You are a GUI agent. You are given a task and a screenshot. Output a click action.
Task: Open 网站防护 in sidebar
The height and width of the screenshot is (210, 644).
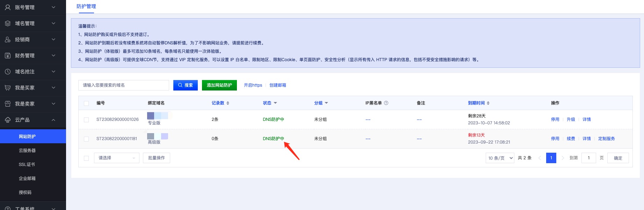[33, 136]
